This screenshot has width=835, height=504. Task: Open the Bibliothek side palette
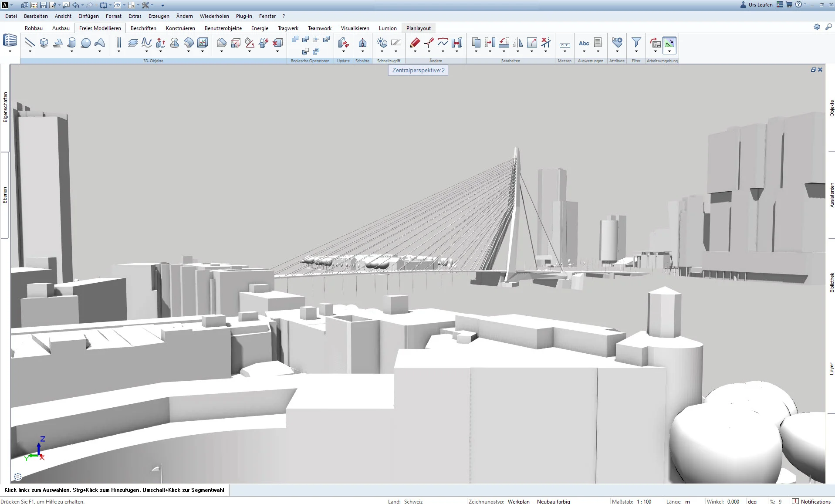tap(832, 283)
